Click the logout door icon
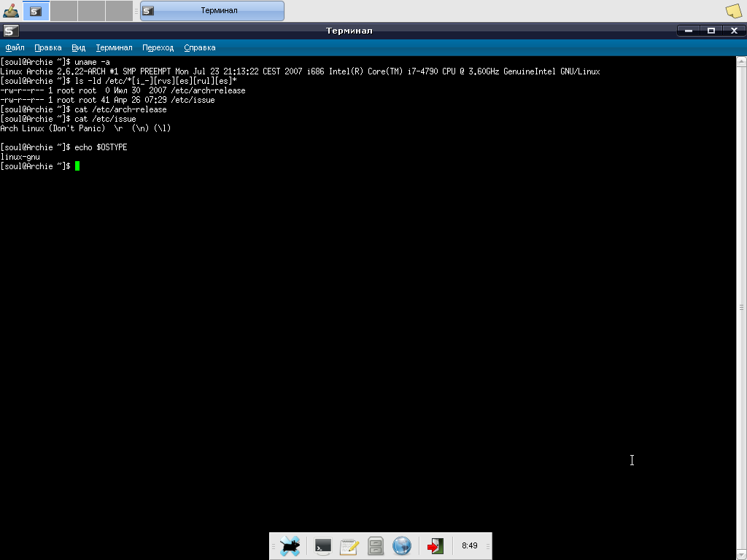Viewport: 747px width, 560px height. [435, 545]
